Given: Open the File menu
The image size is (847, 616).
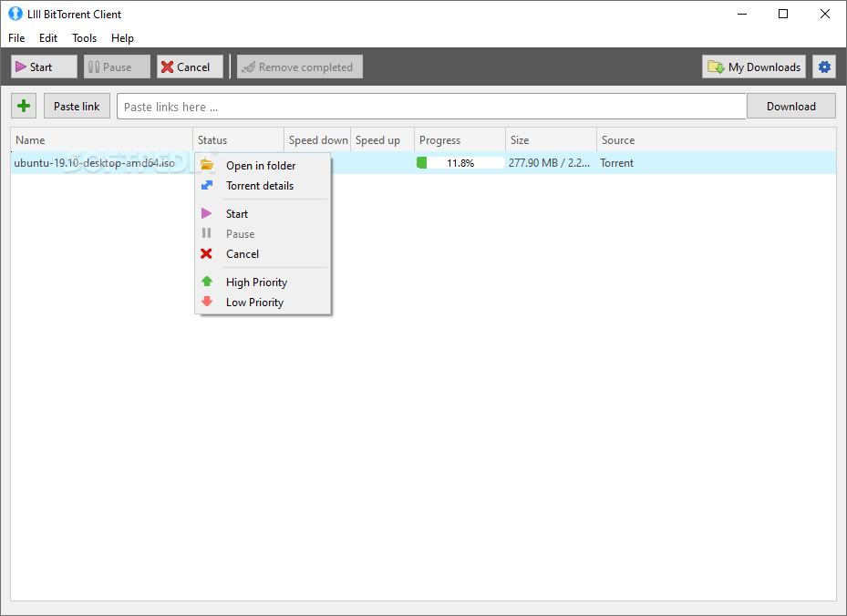Looking at the screenshot, I should coord(16,37).
